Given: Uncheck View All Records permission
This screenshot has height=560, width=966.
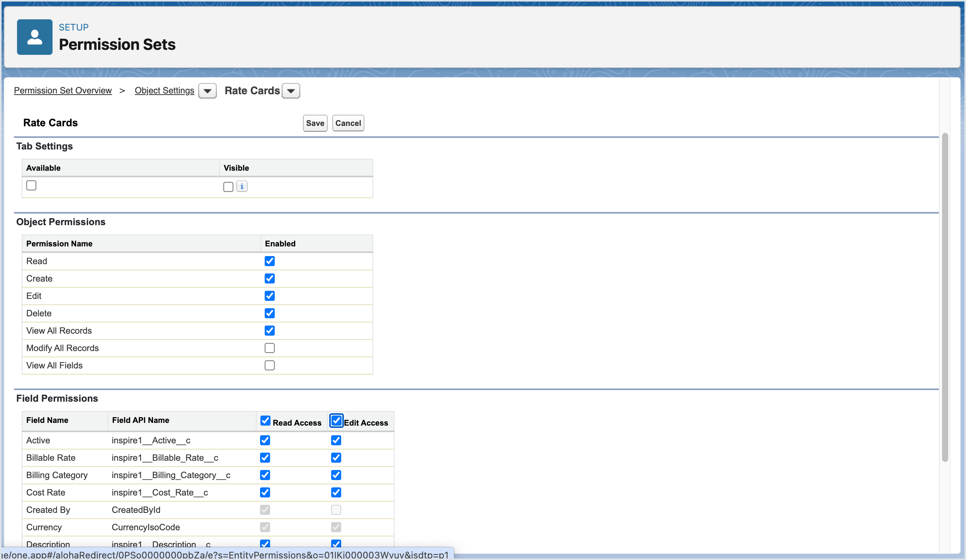Looking at the screenshot, I should coord(270,331).
